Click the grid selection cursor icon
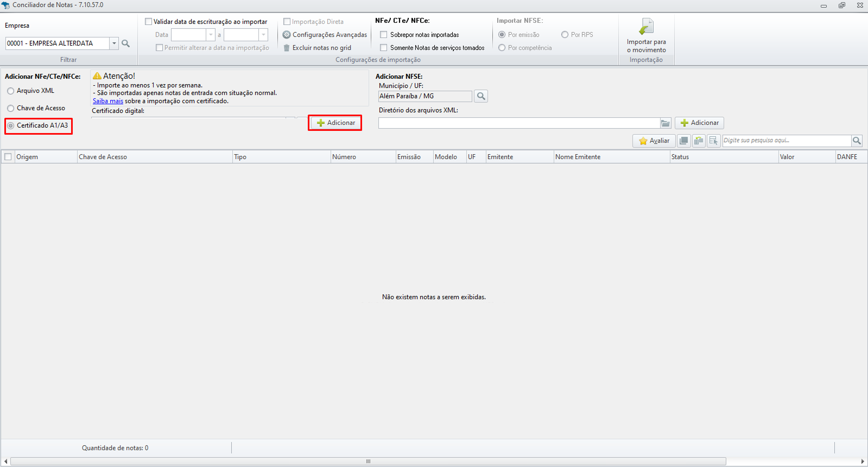 (x=713, y=141)
